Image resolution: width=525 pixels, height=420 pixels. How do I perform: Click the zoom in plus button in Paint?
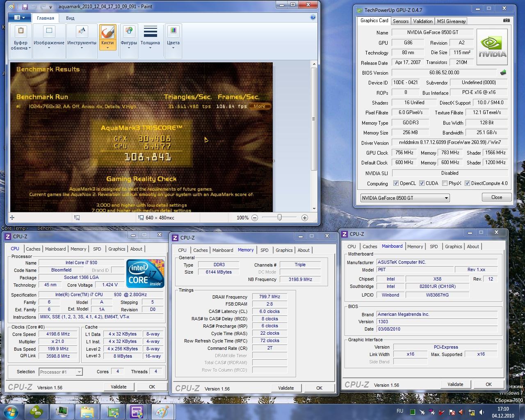[x=305, y=218]
